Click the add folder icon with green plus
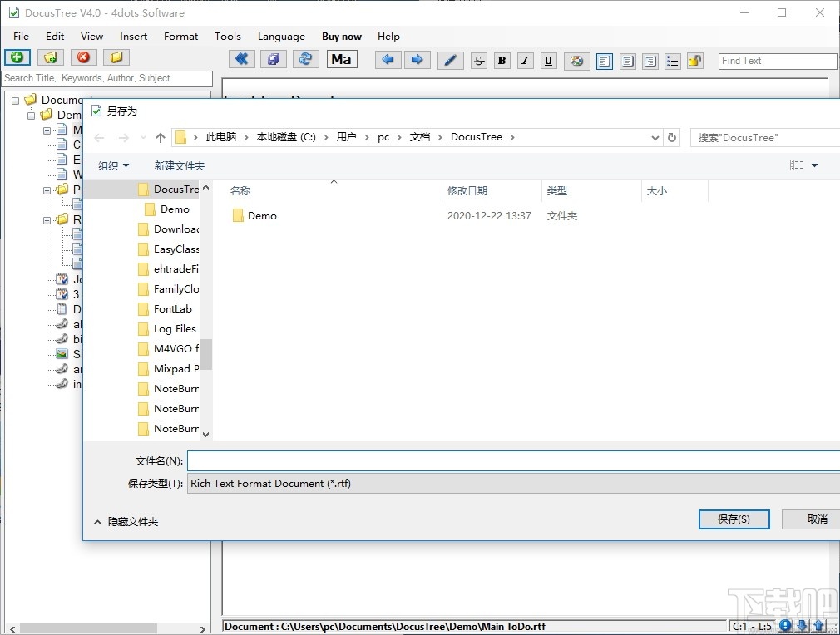The image size is (840, 635). point(51,57)
